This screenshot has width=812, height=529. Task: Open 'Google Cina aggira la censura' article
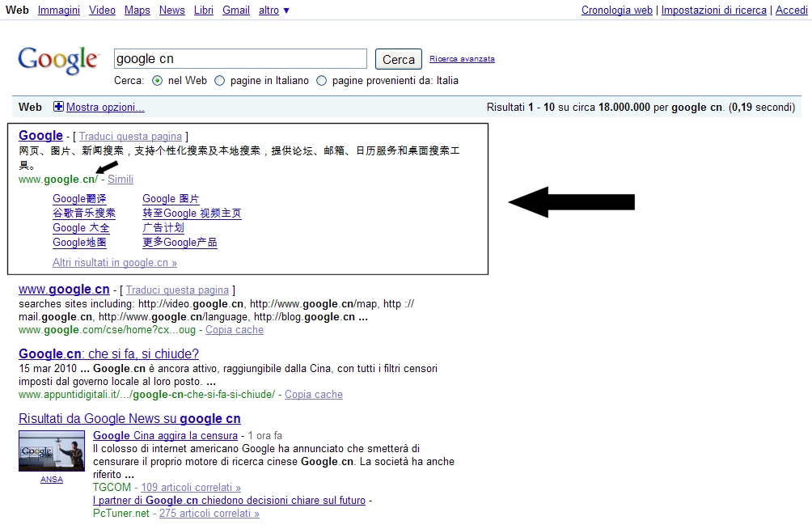(x=165, y=436)
